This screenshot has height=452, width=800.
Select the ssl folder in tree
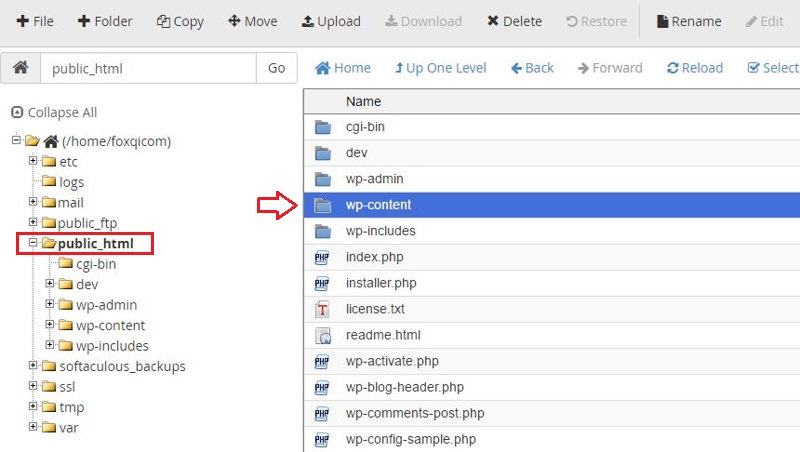[x=67, y=387]
